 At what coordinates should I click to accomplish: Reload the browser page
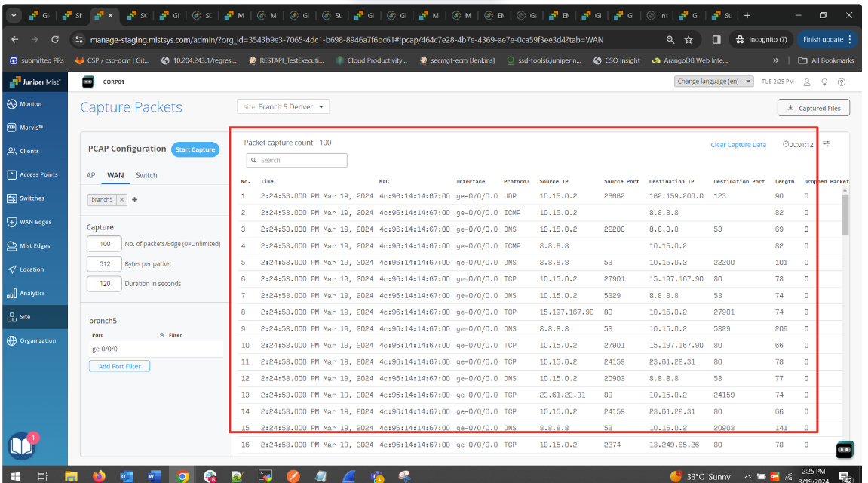click(x=55, y=39)
